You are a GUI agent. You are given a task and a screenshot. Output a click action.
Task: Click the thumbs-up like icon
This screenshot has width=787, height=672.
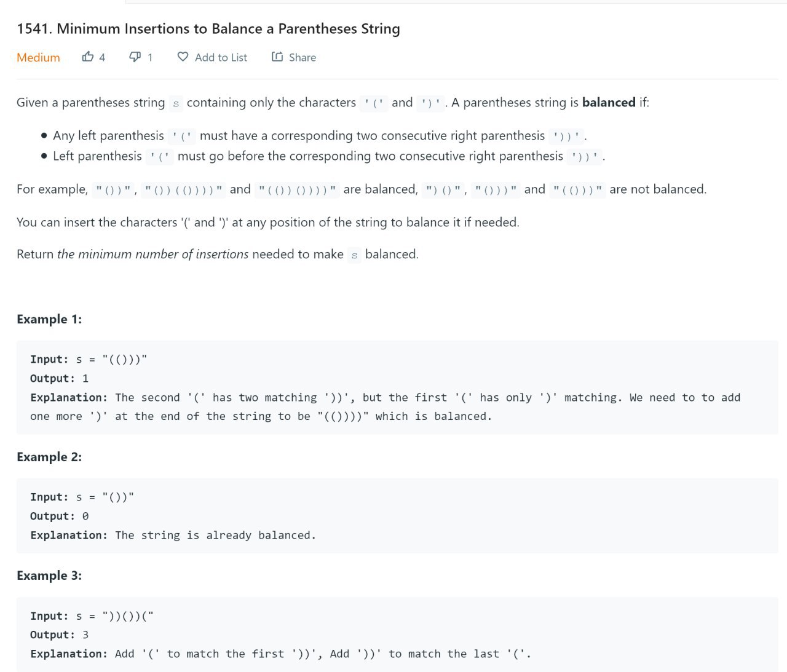pyautogui.click(x=88, y=57)
